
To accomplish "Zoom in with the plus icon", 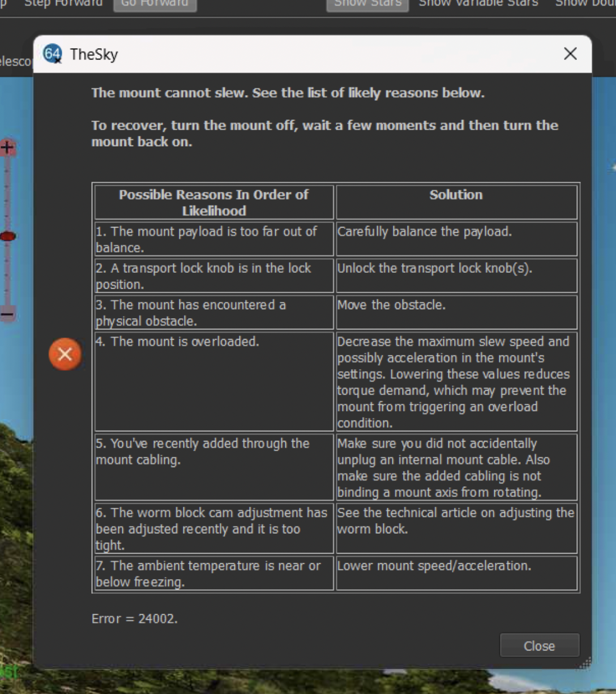I will 7,148.
